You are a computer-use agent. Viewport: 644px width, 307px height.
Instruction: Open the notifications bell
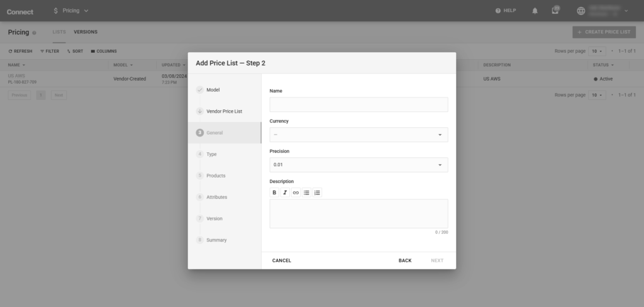[x=535, y=11]
